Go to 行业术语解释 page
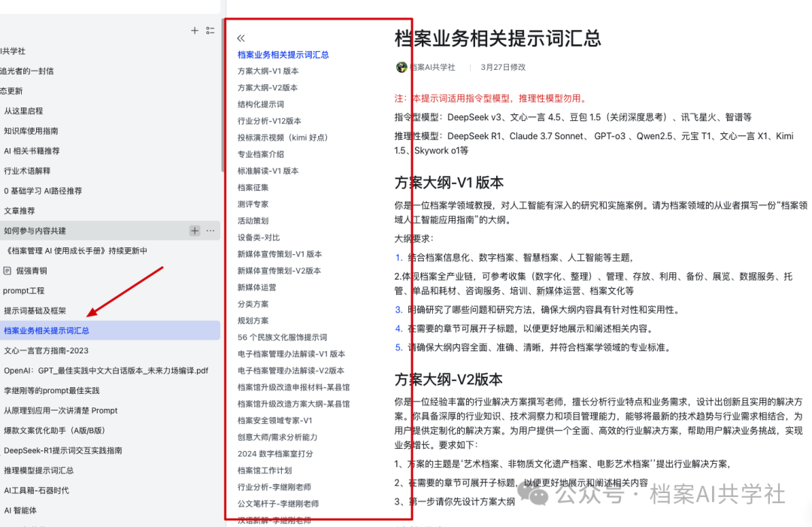812x527 pixels. pyautogui.click(x=27, y=171)
